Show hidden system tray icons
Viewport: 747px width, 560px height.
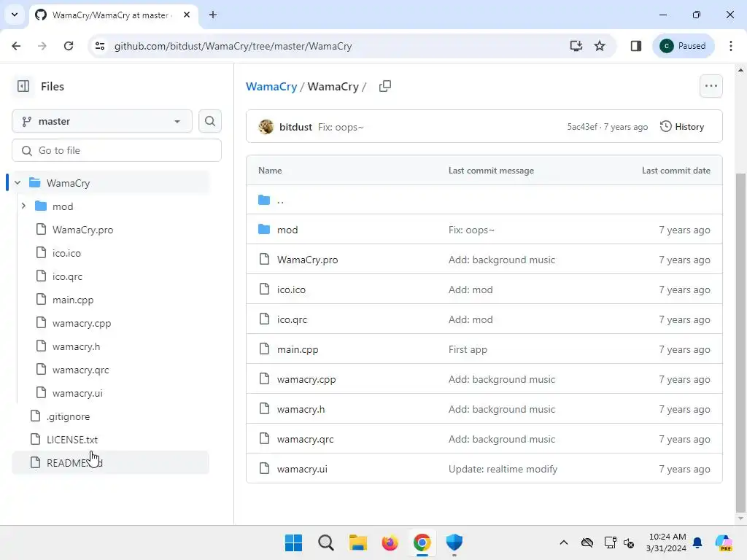tap(564, 542)
